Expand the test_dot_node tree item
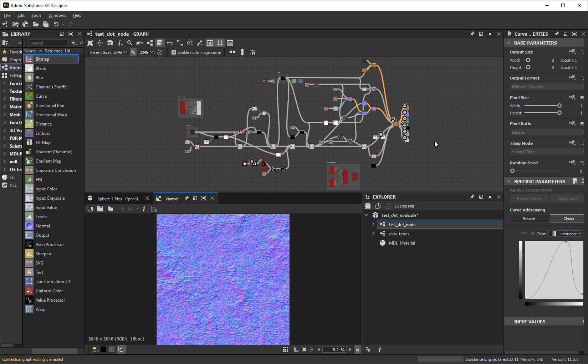 coord(373,224)
